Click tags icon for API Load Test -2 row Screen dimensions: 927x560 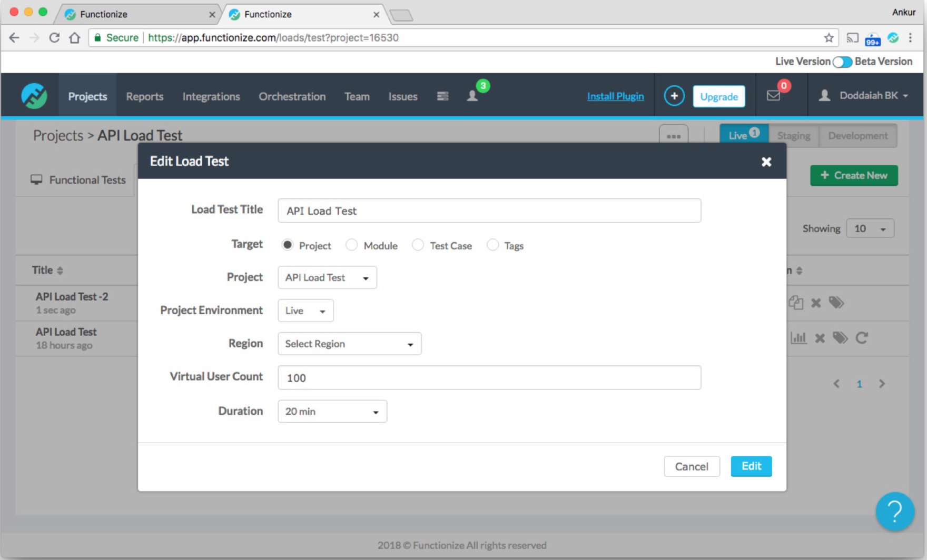(836, 303)
